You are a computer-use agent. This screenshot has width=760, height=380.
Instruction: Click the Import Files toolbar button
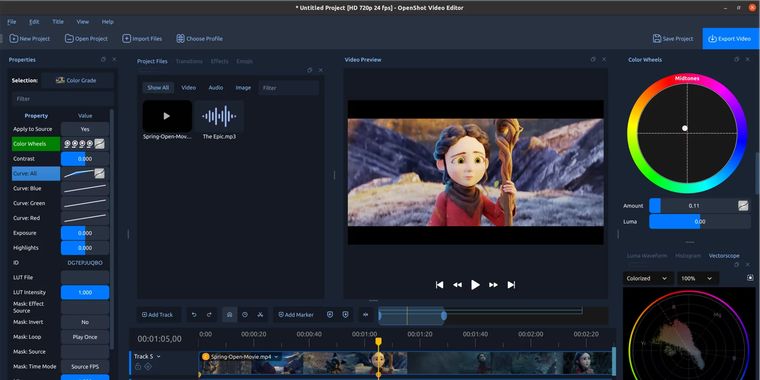[x=142, y=38]
